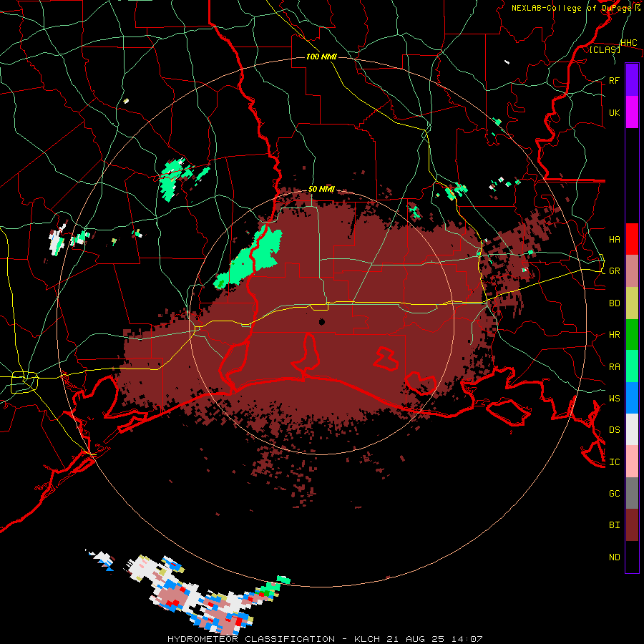The width and height of the screenshot is (644, 644).
Task: Click the NEXLAB-College of DuPage title text
Action: coord(572,8)
